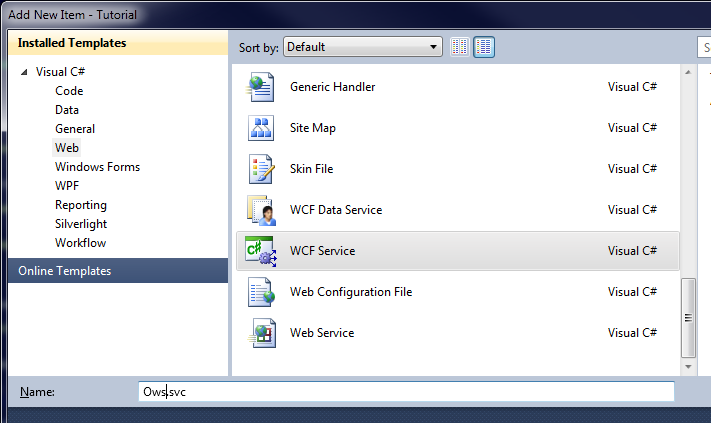Select the Skin File template icon
This screenshot has width=711, height=423.
click(261, 169)
